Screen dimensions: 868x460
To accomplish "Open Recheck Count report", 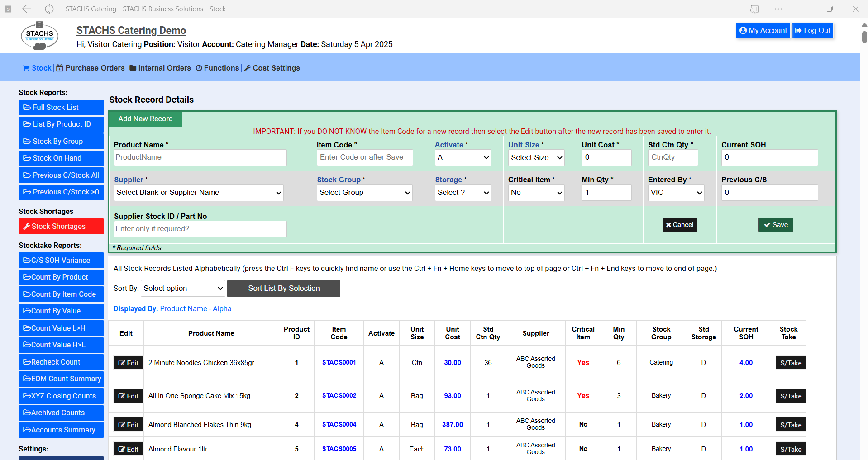I will point(61,362).
